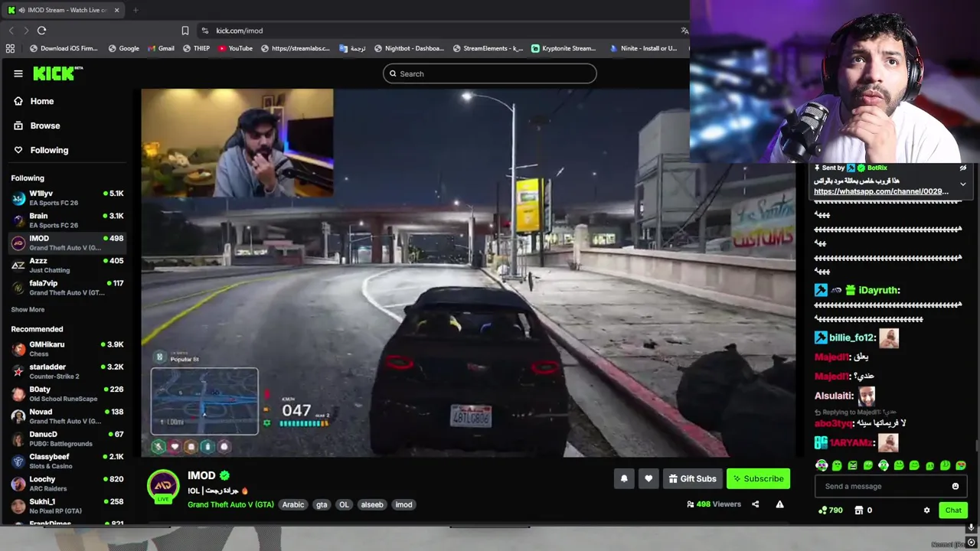Open a new browser tab with plus
Image resolution: width=980 pixels, height=551 pixels.
point(136,10)
